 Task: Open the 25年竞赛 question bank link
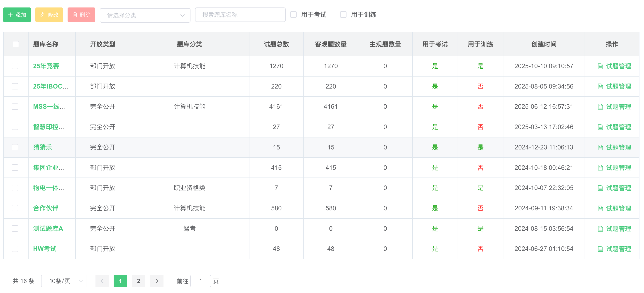[x=46, y=66]
